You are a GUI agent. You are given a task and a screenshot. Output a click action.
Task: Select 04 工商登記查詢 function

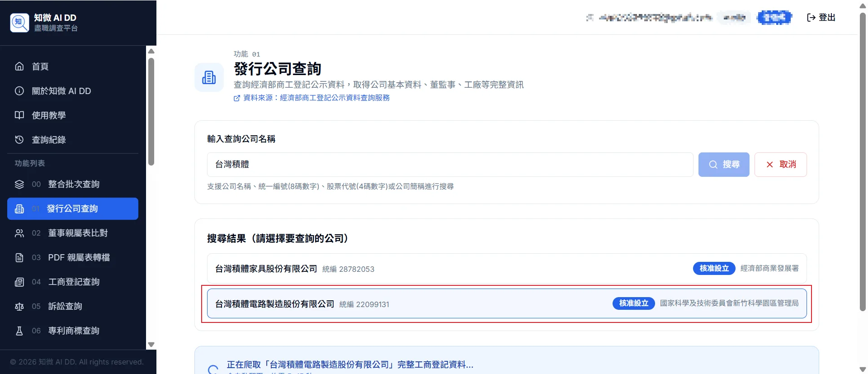pyautogui.click(x=73, y=282)
